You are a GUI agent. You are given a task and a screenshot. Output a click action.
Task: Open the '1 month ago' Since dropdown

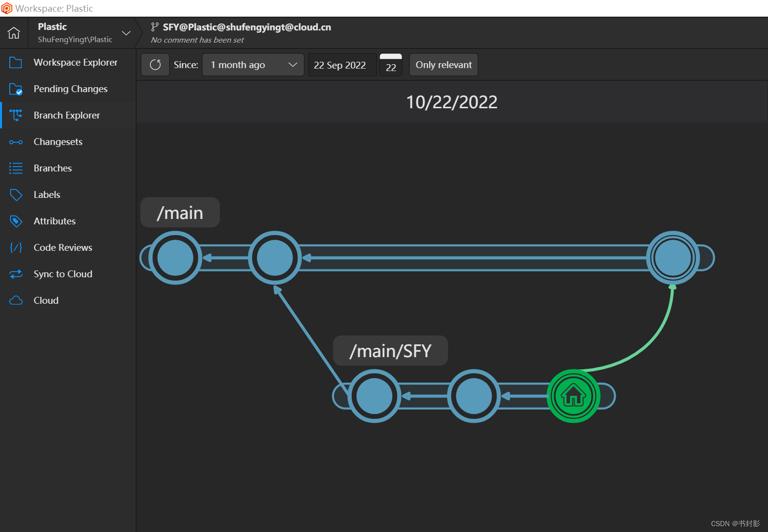tap(253, 65)
